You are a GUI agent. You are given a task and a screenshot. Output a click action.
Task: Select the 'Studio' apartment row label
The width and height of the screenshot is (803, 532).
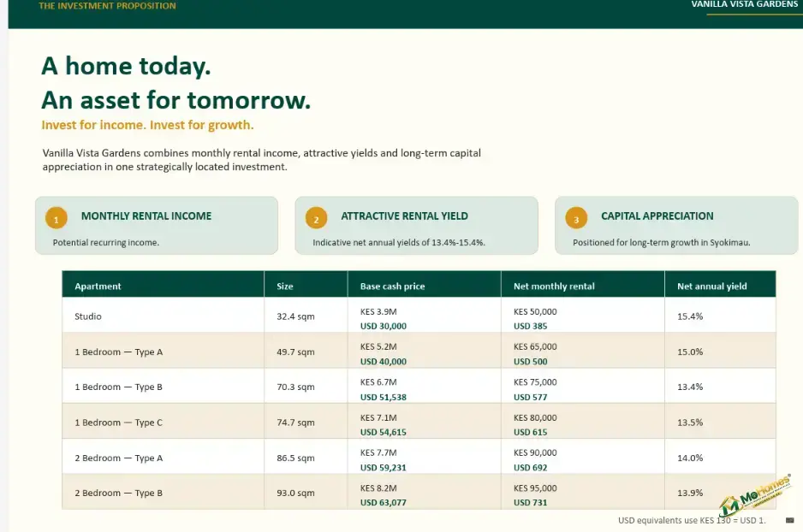pyautogui.click(x=88, y=316)
